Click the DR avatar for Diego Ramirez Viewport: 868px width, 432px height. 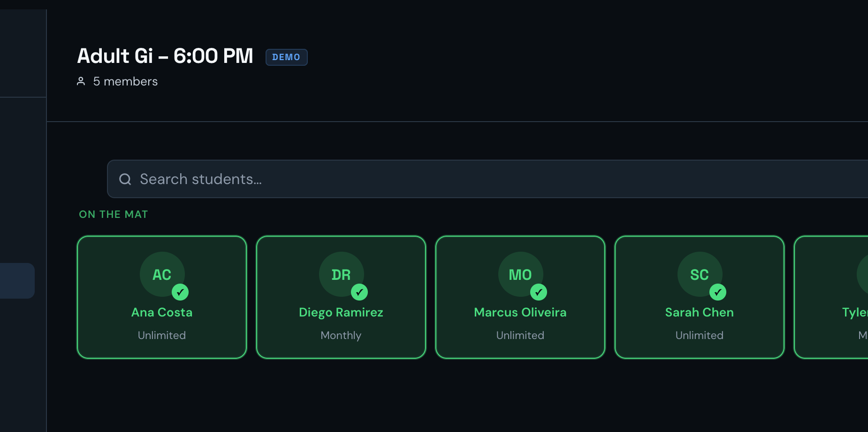(x=341, y=274)
